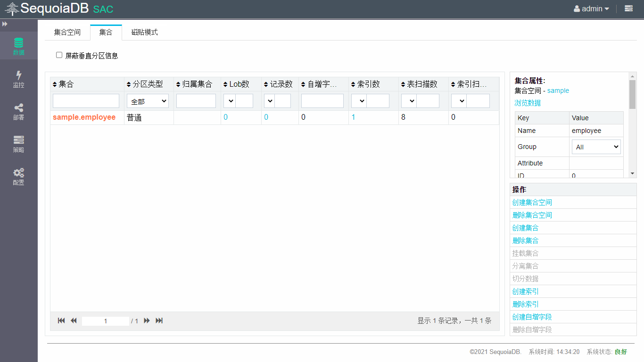644x362 pixels.
Task: Expand the sidebar with double-arrow icon
Action: (5, 24)
